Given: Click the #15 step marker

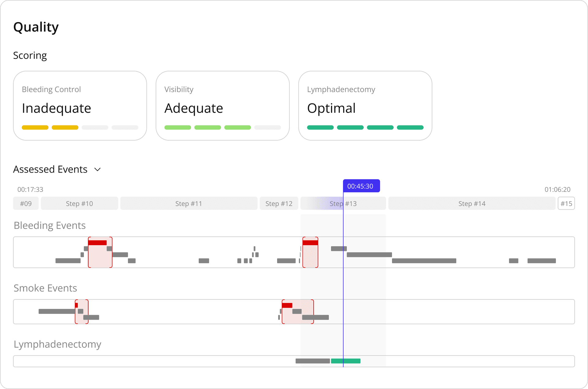Looking at the screenshot, I should [x=566, y=203].
